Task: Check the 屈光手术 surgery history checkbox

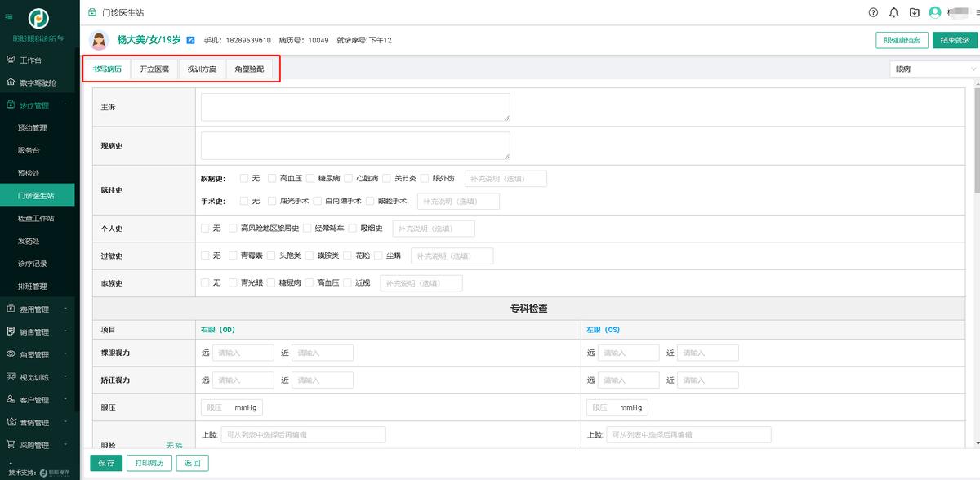Action: tap(272, 201)
